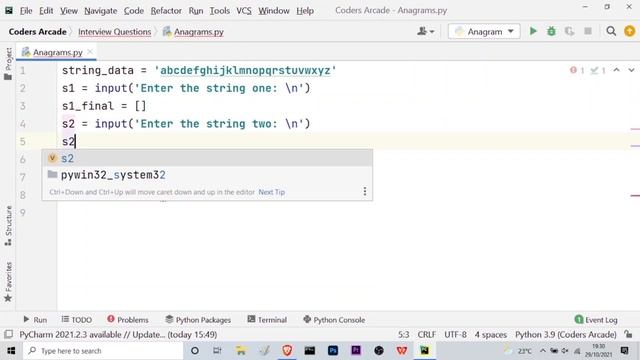Open the Python Packages tool window
Screen dimensions: 640x360
(198, 320)
